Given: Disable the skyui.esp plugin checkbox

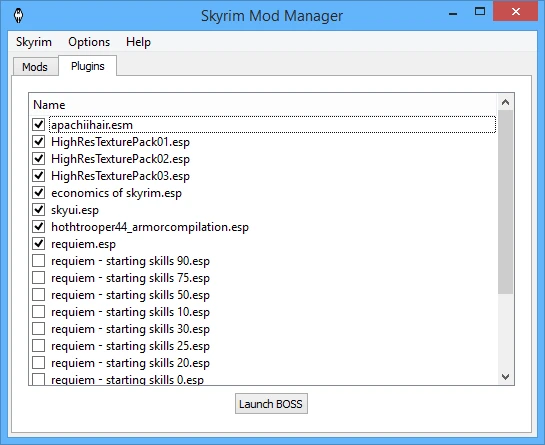Looking at the screenshot, I should pyautogui.click(x=39, y=210).
